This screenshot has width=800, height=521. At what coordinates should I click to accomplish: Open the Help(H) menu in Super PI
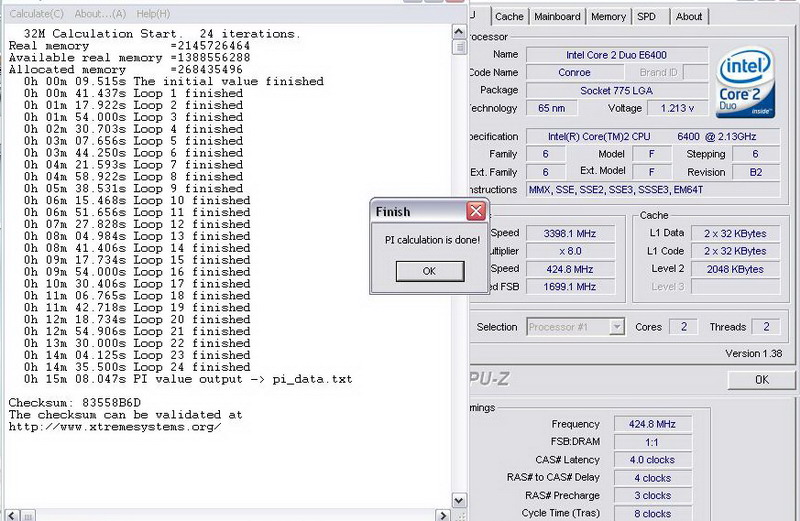click(153, 14)
